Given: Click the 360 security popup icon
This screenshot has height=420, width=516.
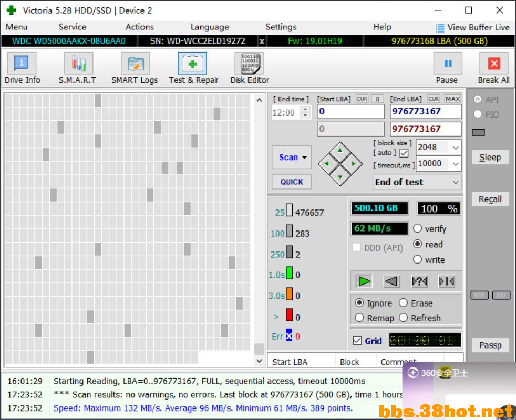Looking at the screenshot, I should (412, 373).
